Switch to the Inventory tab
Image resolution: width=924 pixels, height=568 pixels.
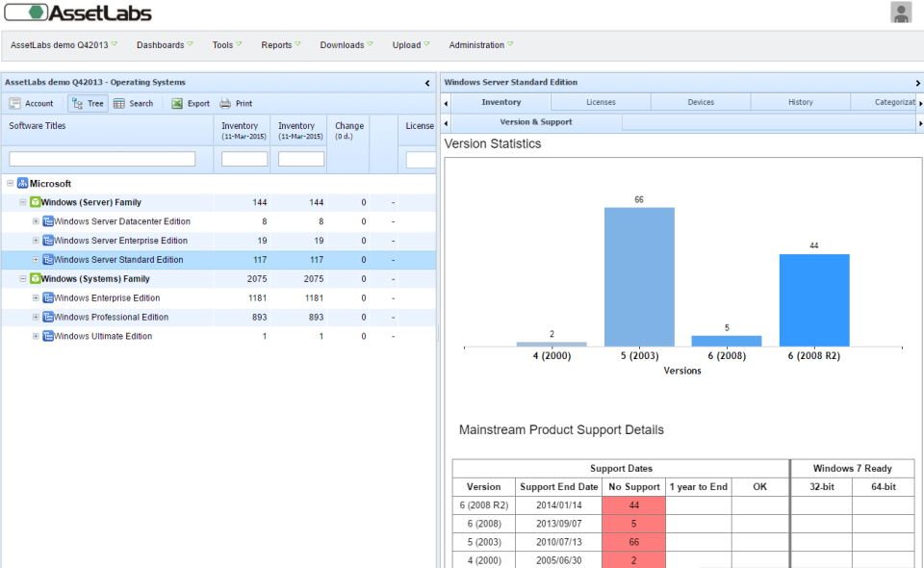coord(500,102)
